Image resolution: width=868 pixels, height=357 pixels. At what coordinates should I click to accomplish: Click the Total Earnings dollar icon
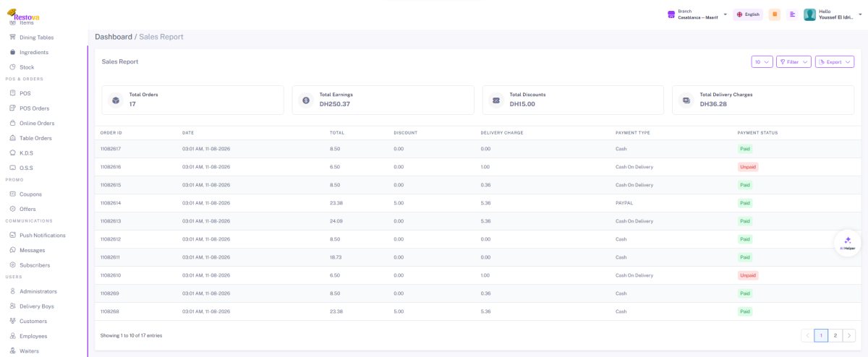tap(306, 100)
